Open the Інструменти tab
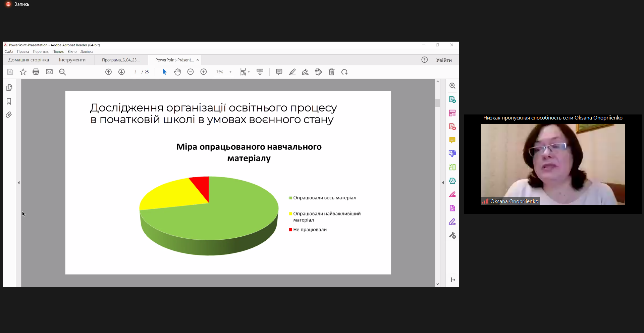This screenshot has height=333, width=644. [x=72, y=60]
